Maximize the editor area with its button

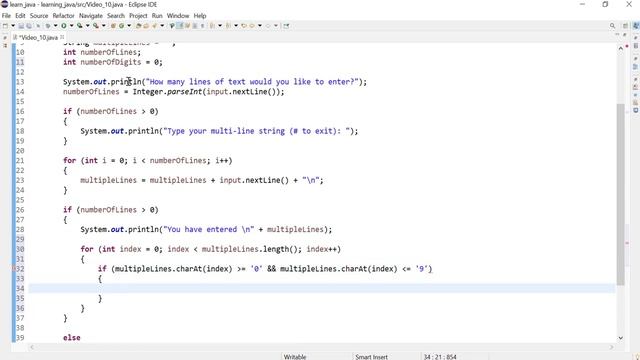pyautogui.click(x=624, y=35)
